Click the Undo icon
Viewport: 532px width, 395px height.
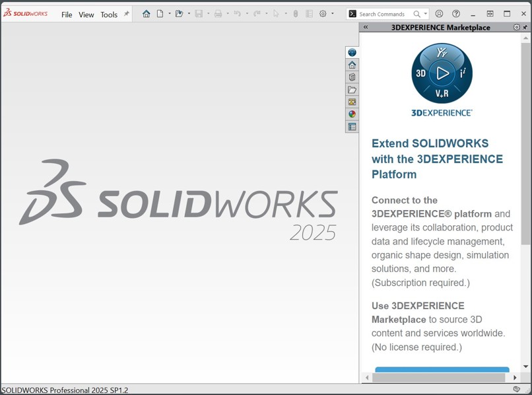click(x=238, y=14)
